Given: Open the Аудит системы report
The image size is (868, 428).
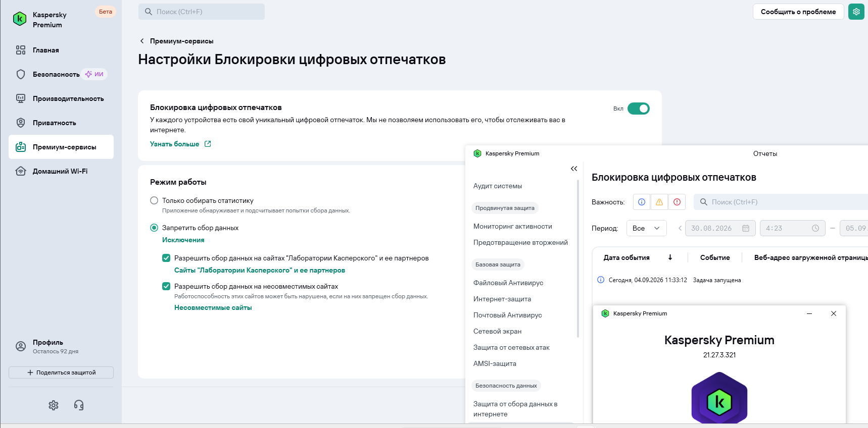Looking at the screenshot, I should [x=498, y=186].
